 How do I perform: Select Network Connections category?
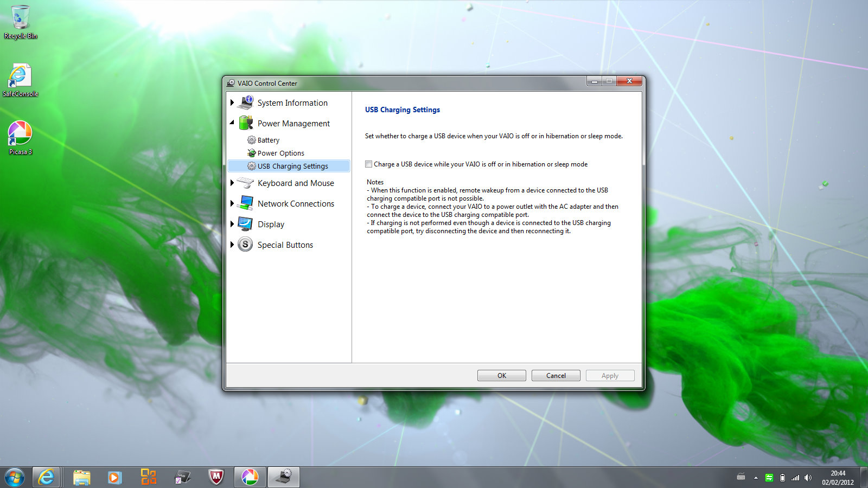coord(296,204)
